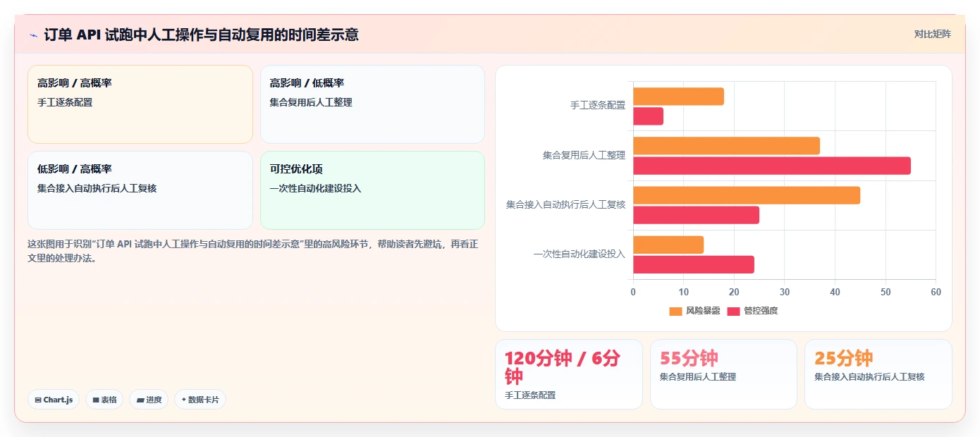Click the orange bar for 一次性自动化建设投入

pos(668,245)
